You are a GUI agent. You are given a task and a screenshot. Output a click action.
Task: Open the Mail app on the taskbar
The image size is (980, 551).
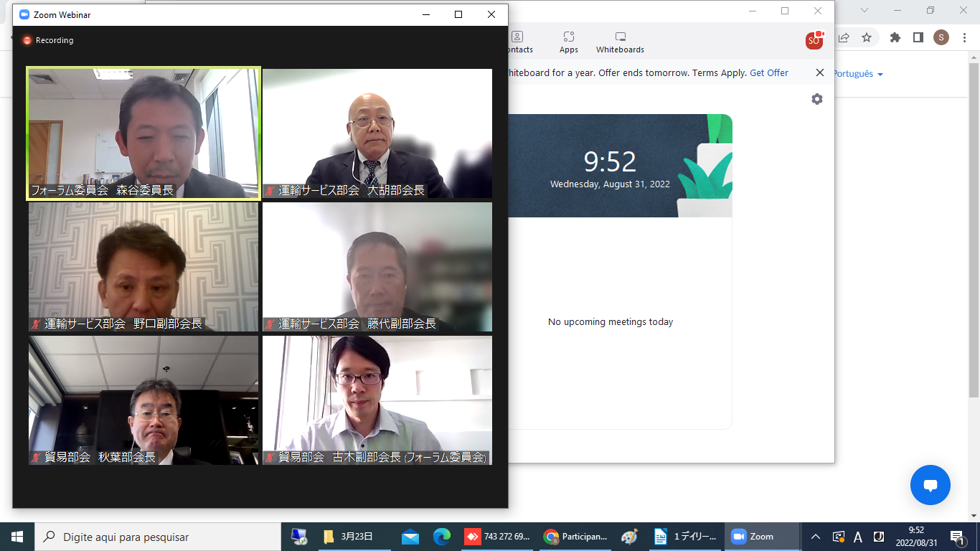point(410,537)
